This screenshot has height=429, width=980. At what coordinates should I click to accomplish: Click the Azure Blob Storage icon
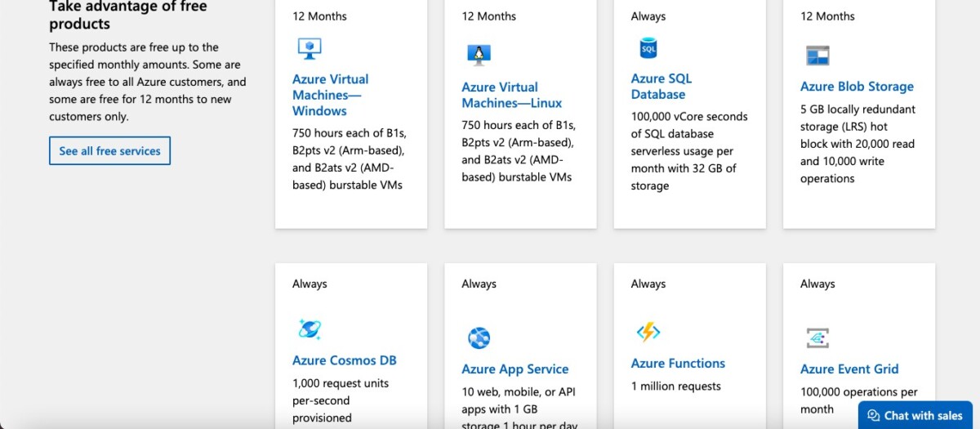coord(817,56)
